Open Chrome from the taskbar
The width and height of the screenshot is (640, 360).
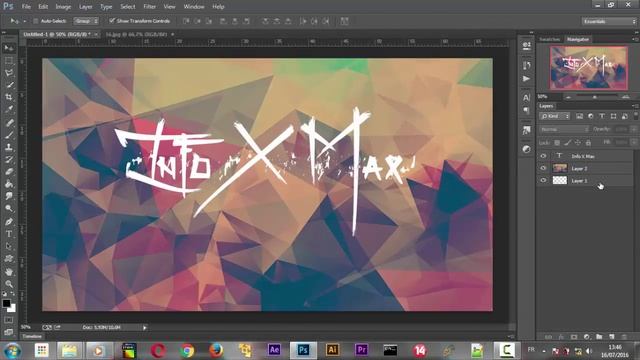tap(187, 350)
